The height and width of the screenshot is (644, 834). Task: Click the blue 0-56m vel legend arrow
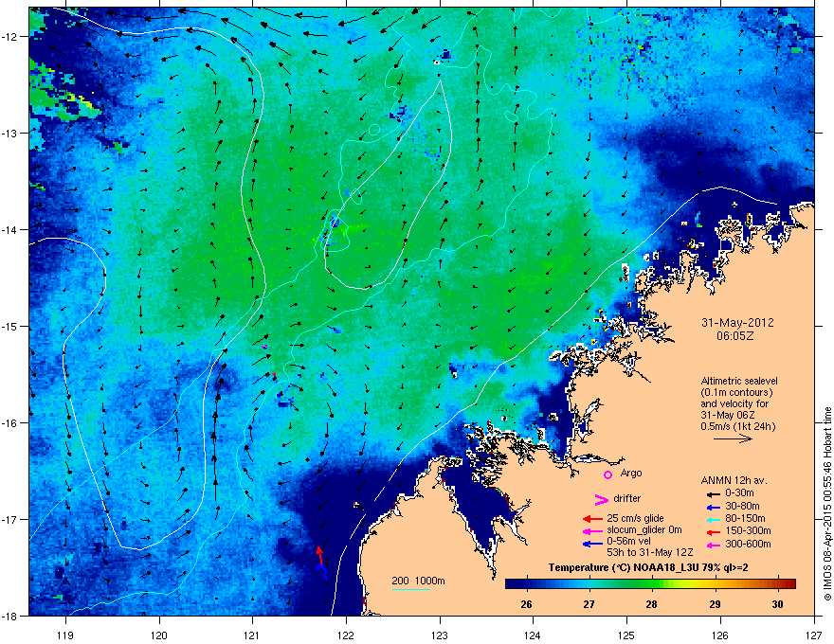[x=592, y=544]
